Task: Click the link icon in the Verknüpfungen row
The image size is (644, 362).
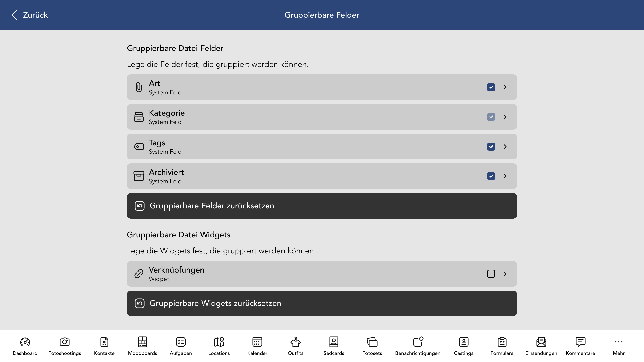Action: coord(139,274)
